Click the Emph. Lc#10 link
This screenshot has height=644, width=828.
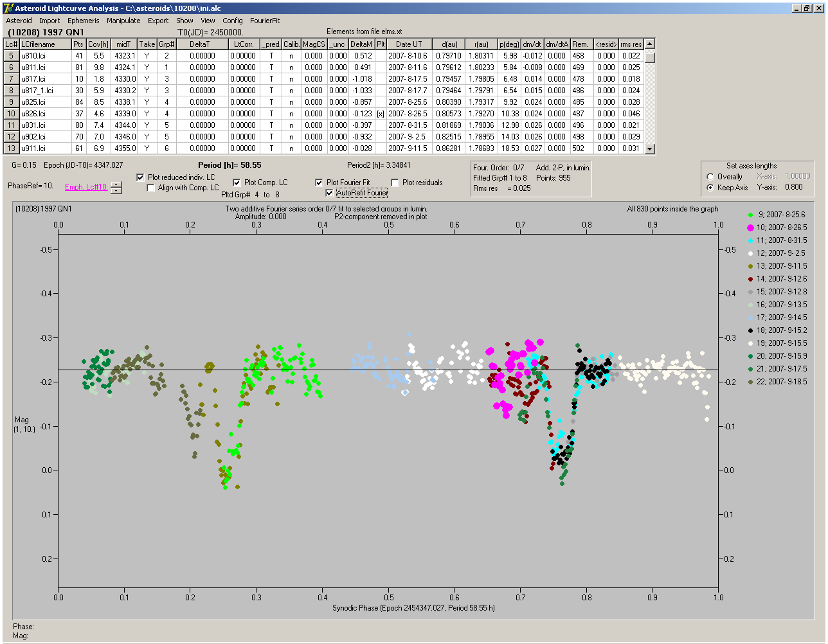click(x=86, y=187)
